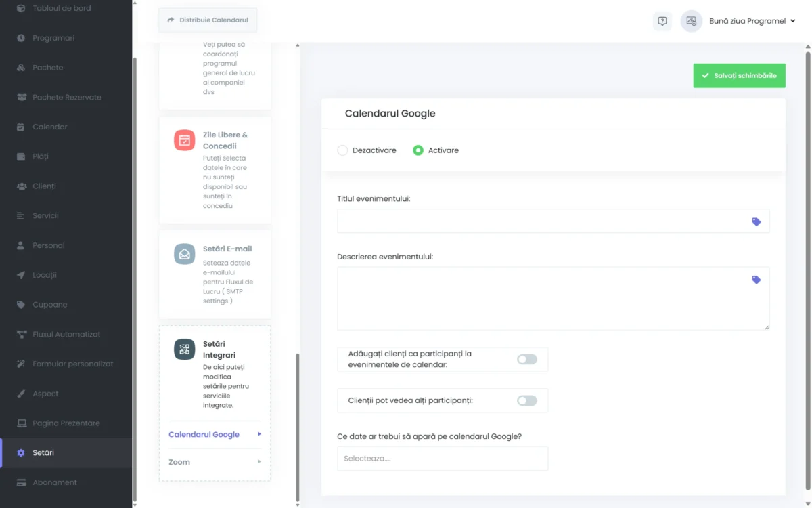Open the Selecteaza data dropdown
Screen dimensions: 812x508
pos(442,459)
